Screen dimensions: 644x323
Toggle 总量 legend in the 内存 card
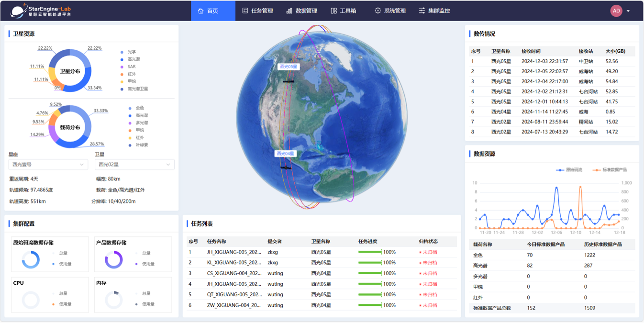142,293
